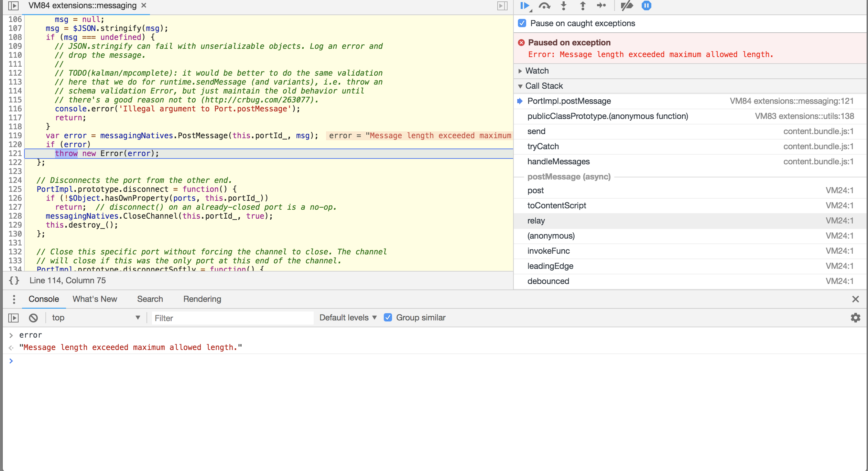The width and height of the screenshot is (868, 471).
Task: Switch to What's New tab
Action: [95, 299]
